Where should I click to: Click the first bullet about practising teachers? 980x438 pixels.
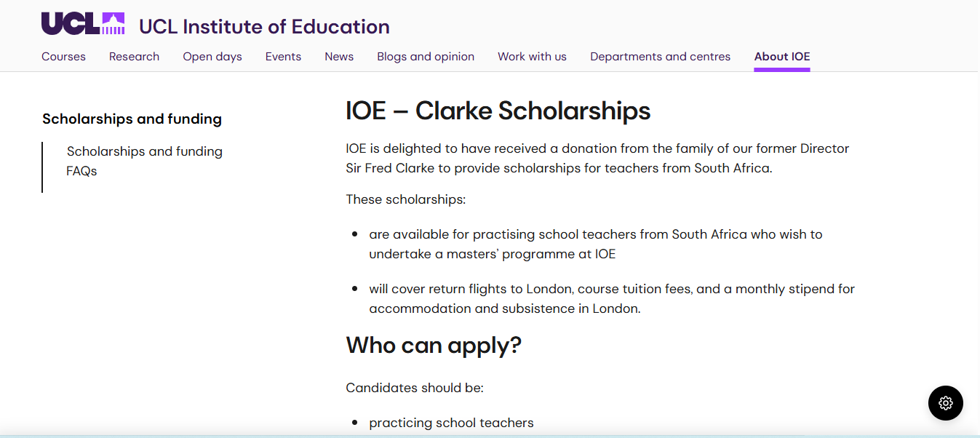pyautogui.click(x=596, y=244)
